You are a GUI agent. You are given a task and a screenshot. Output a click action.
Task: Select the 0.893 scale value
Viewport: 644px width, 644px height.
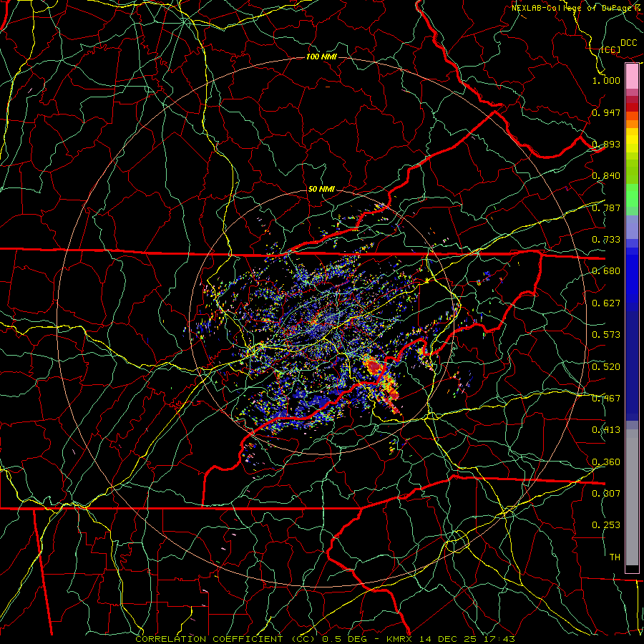606,144
